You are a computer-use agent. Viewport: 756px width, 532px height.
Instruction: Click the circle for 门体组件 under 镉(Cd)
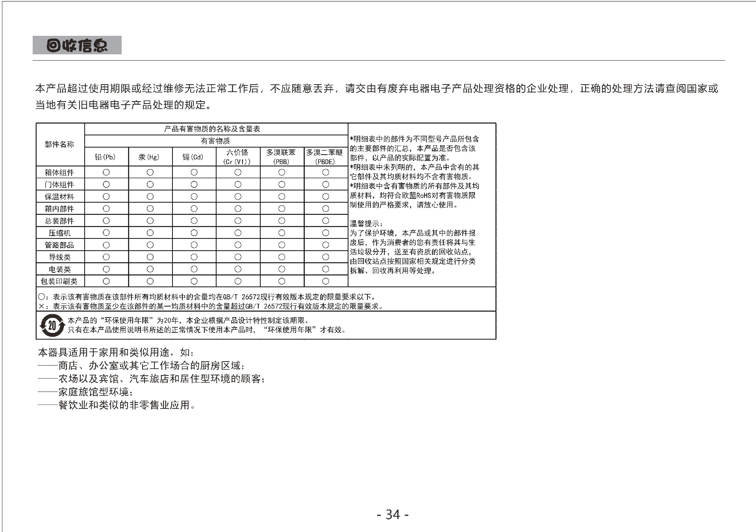click(194, 185)
